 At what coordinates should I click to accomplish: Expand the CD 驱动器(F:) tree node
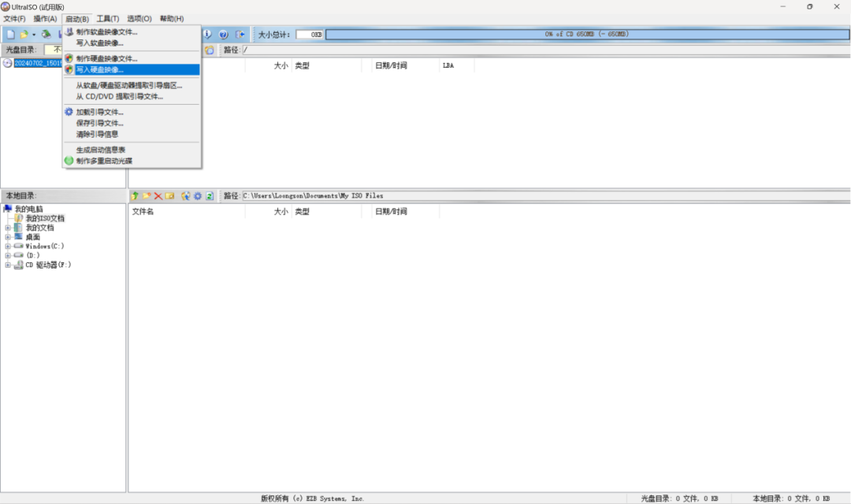[8, 265]
